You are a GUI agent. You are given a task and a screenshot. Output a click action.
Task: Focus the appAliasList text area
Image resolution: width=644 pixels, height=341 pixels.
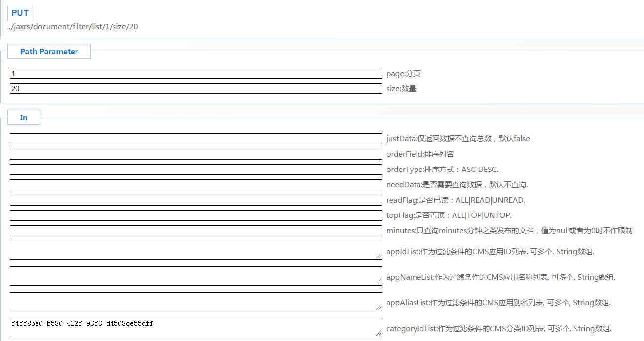pyautogui.click(x=196, y=301)
